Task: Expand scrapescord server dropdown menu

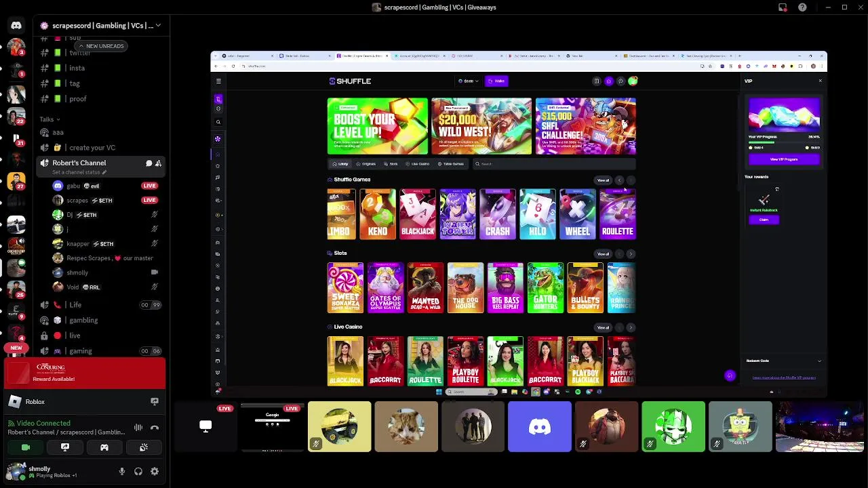Action: pyautogui.click(x=158, y=26)
